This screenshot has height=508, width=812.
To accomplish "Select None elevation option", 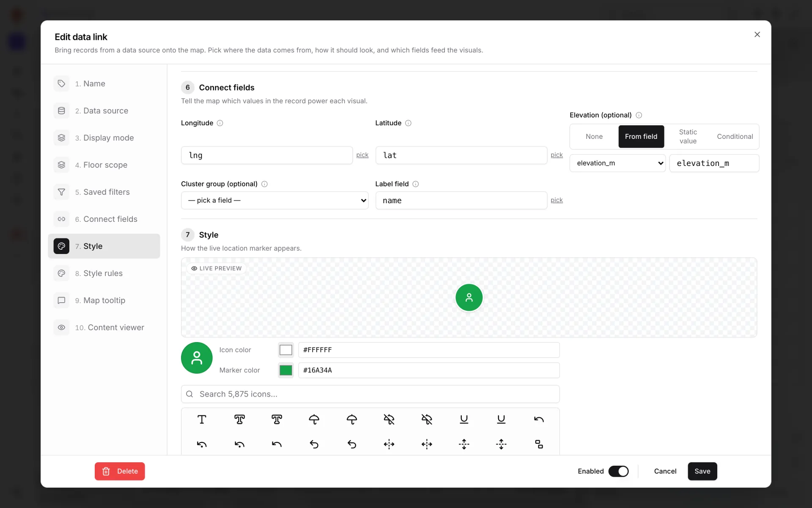I will tap(594, 137).
